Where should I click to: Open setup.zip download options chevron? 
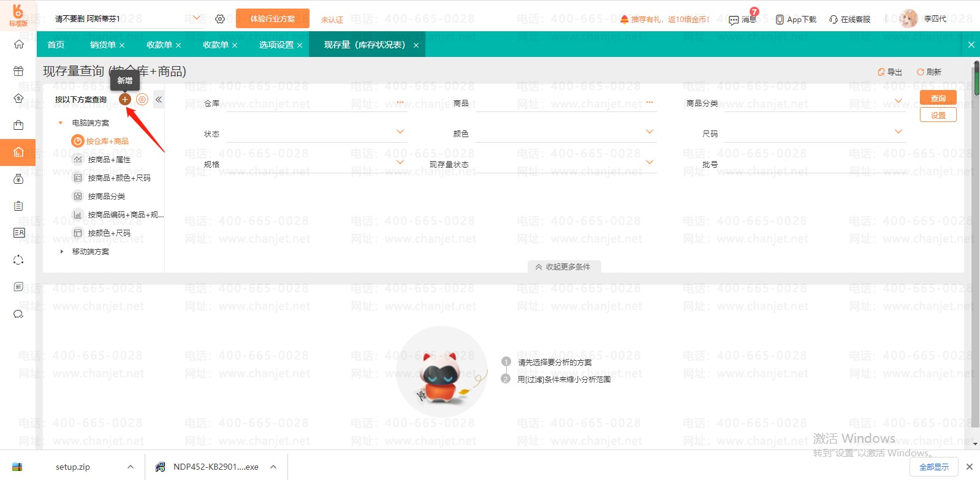pyautogui.click(x=131, y=467)
